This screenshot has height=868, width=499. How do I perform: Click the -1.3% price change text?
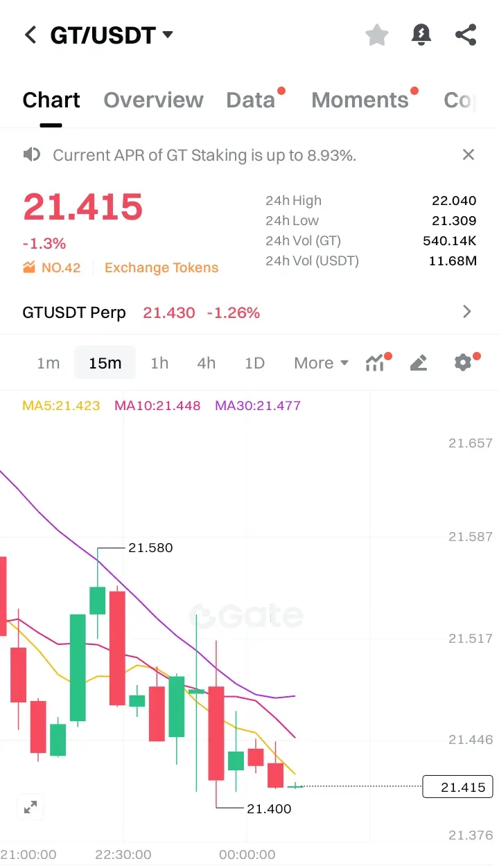(44, 244)
